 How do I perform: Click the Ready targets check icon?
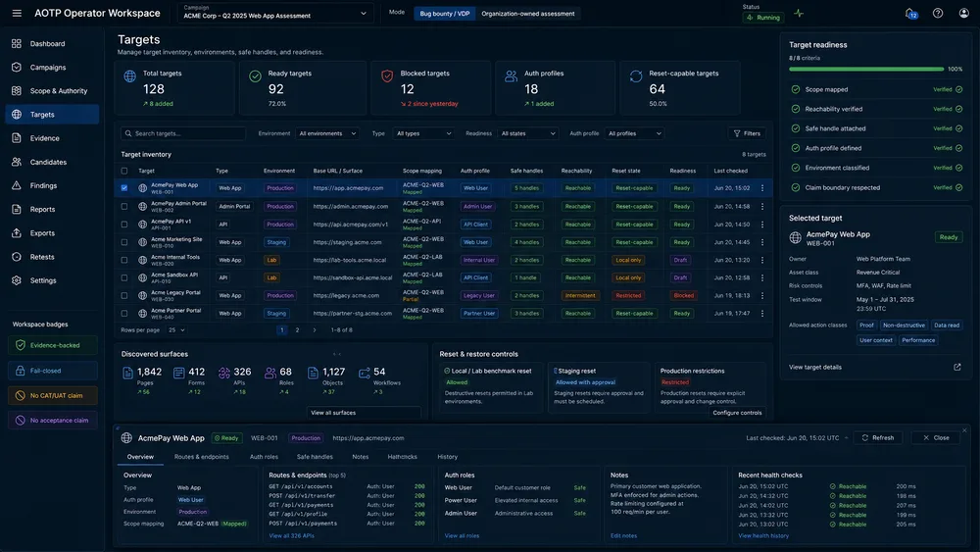coord(255,76)
